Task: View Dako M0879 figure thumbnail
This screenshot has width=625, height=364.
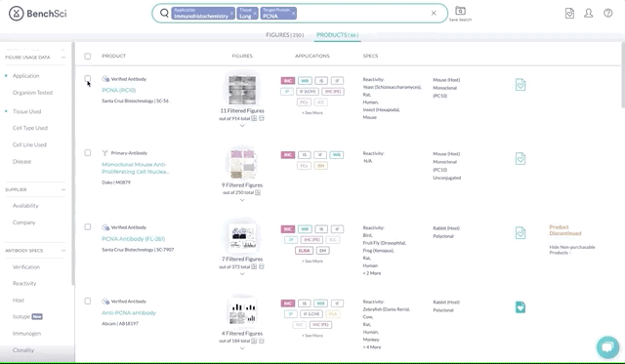Action: tap(242, 164)
